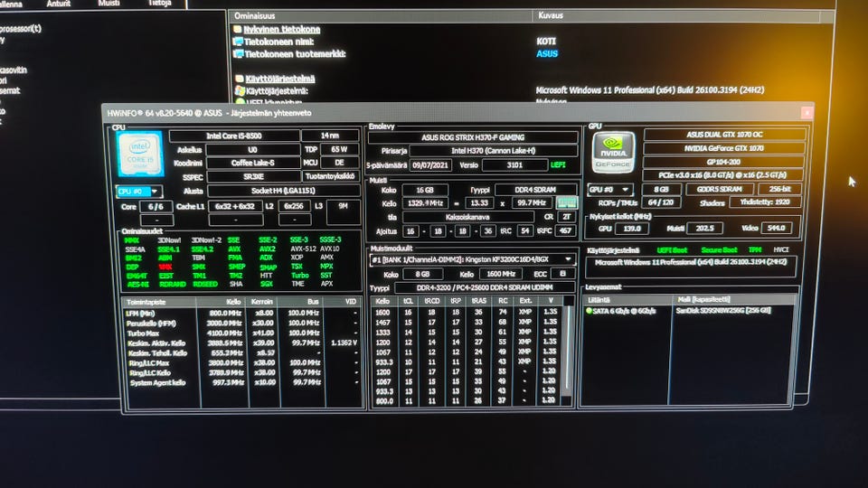This screenshot has width=868, height=488.
Task: Click the Nykyinen tietokone heading link
Action: [x=282, y=29]
